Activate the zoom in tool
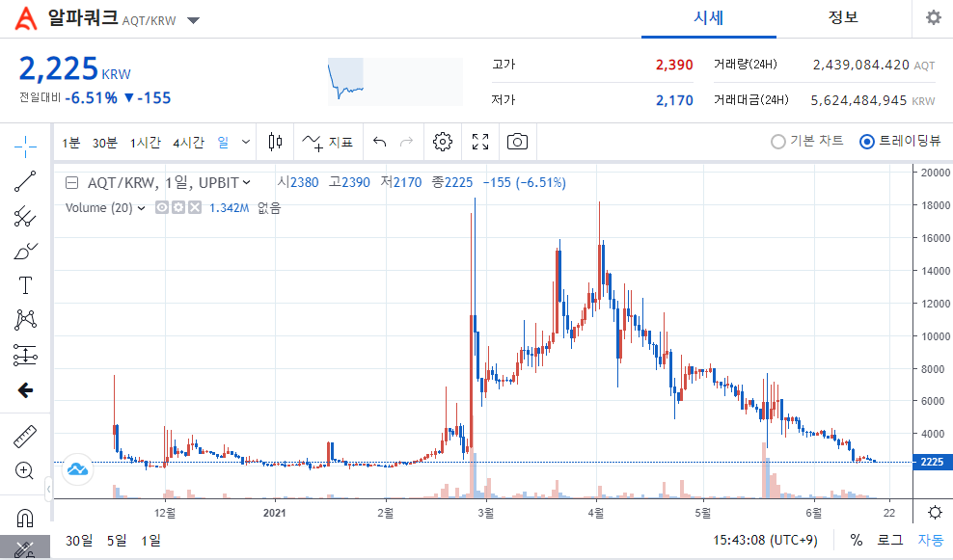This screenshot has width=953, height=560. click(x=25, y=470)
